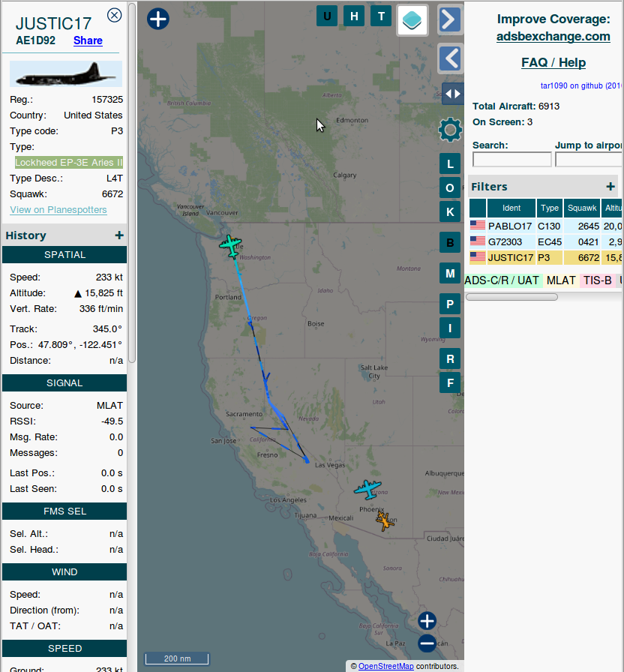
Task: Click the aircraft table horizontal scrollbar
Action: [511, 297]
